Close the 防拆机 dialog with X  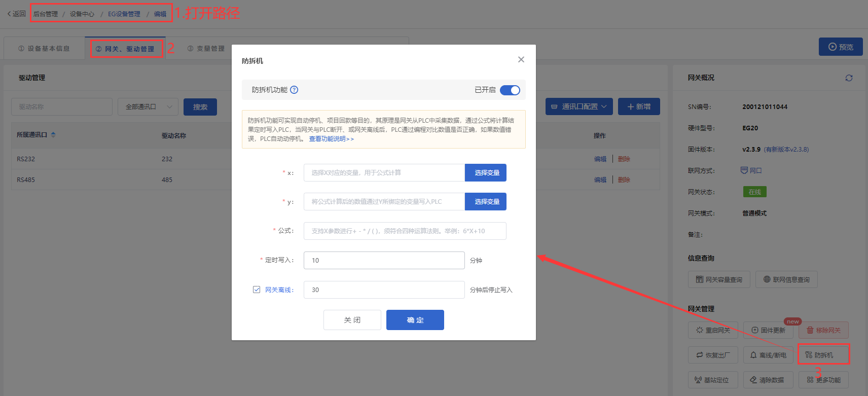pos(521,60)
